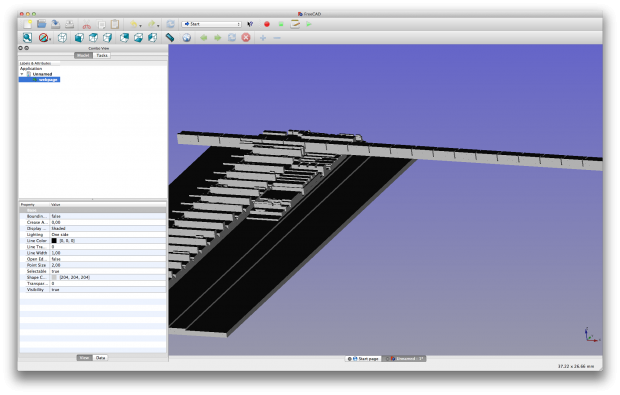Click the Copy icon
The image size is (620, 395).
101,25
